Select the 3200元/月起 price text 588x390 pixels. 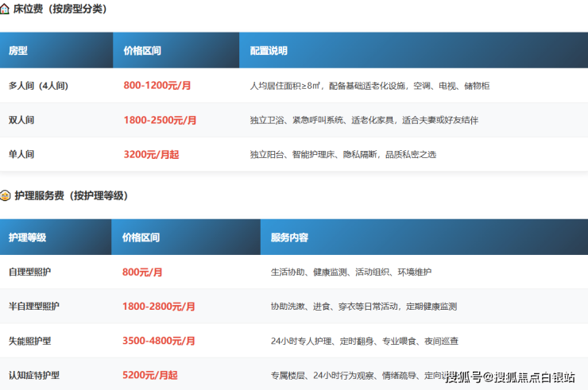151,155
